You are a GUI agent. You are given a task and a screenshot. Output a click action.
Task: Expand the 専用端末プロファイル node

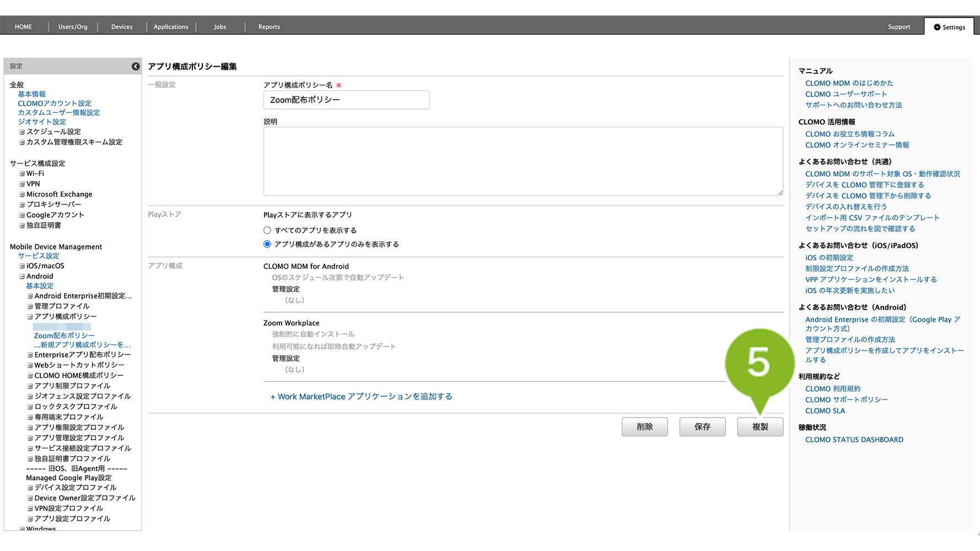point(30,418)
